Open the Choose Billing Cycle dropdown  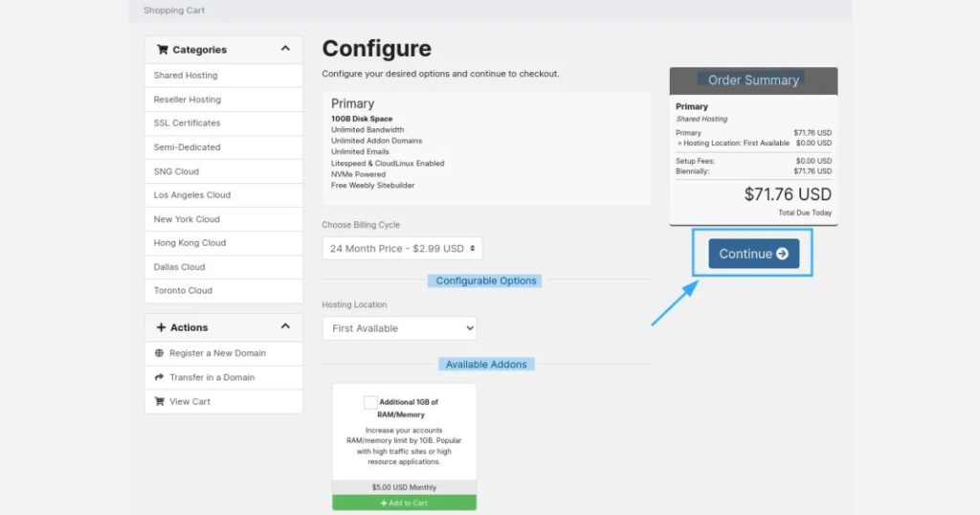coord(402,249)
